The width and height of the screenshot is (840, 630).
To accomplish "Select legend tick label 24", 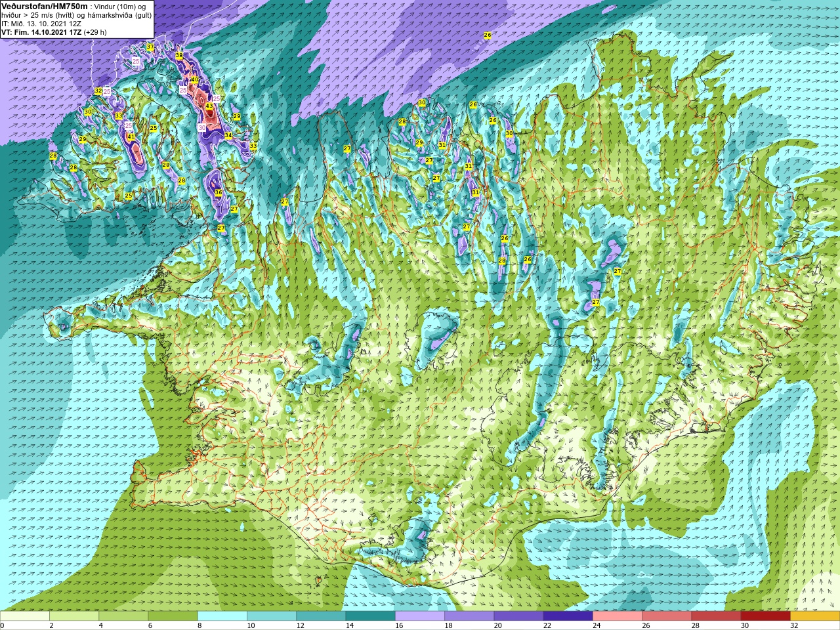I will click(x=597, y=625).
